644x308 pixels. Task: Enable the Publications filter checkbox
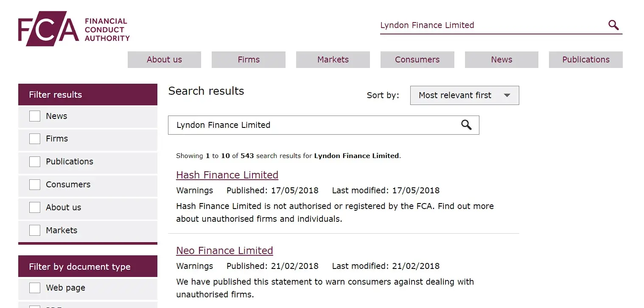click(35, 162)
